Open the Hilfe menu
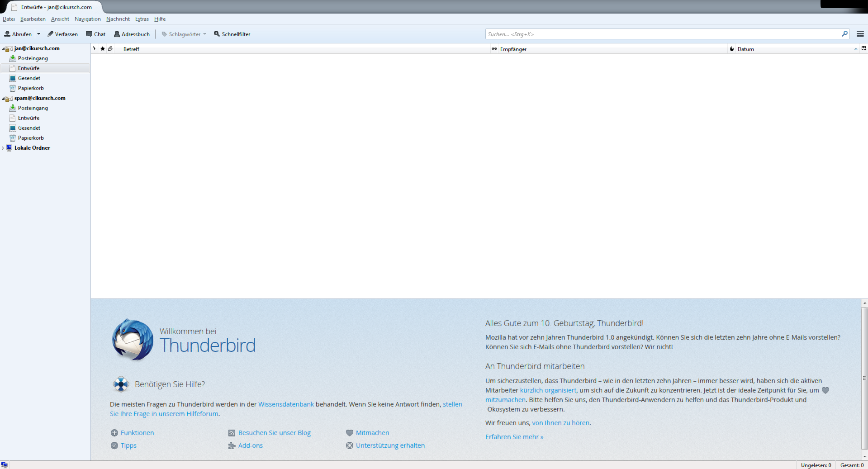 (160, 19)
